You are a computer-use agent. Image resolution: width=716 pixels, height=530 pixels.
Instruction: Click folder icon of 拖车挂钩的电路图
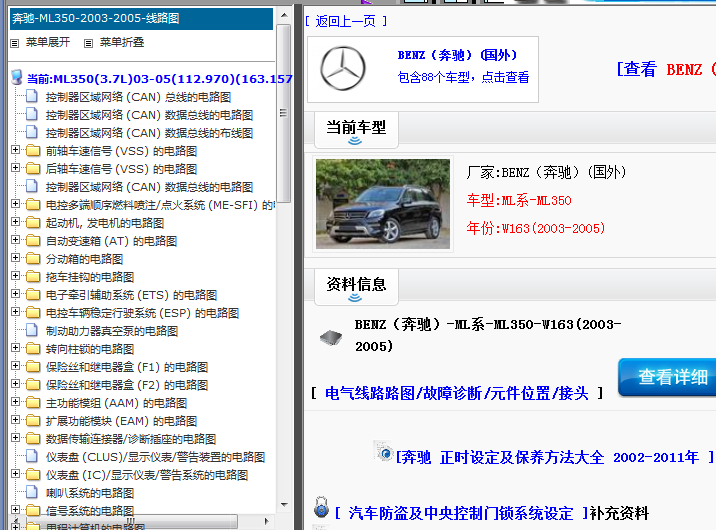(33, 276)
